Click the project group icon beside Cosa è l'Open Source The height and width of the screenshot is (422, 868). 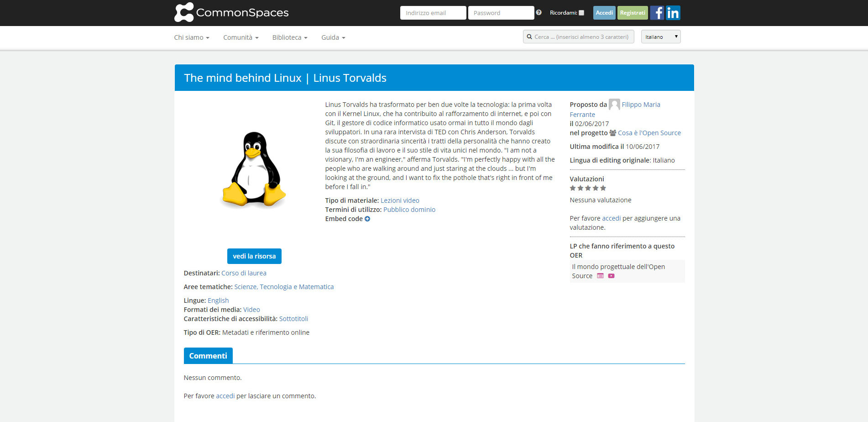(613, 133)
